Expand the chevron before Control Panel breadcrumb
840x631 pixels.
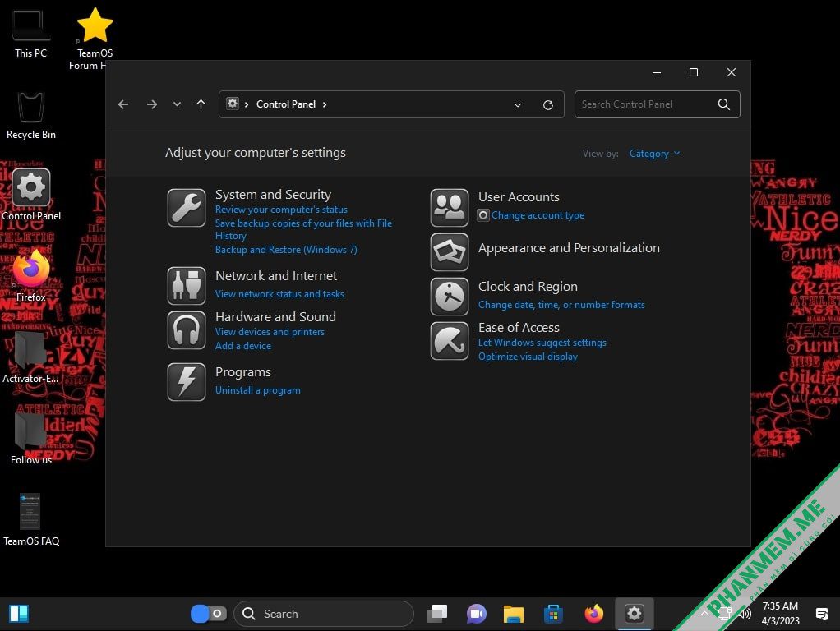click(247, 104)
